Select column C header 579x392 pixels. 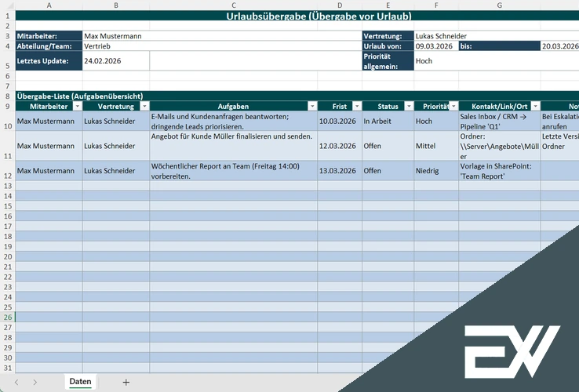(x=233, y=5)
